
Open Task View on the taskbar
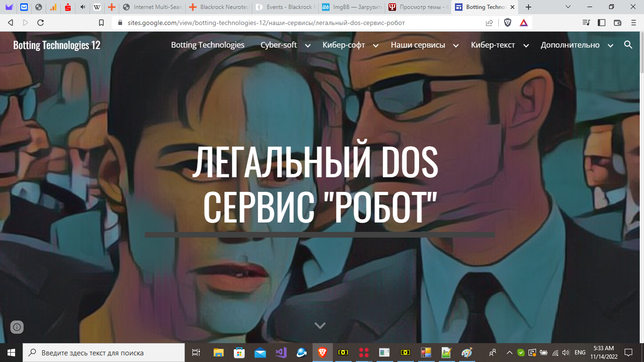coord(196,353)
